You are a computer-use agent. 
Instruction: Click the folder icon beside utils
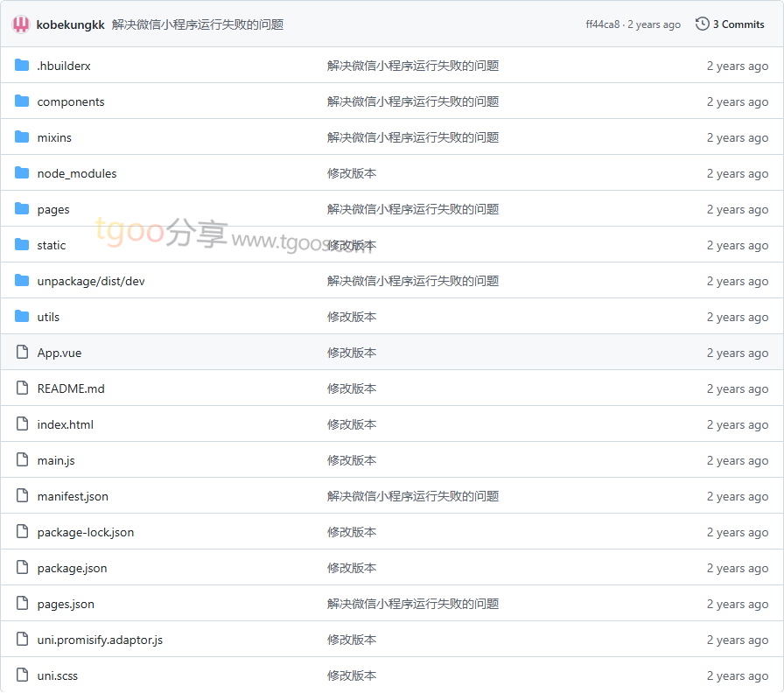coord(22,317)
